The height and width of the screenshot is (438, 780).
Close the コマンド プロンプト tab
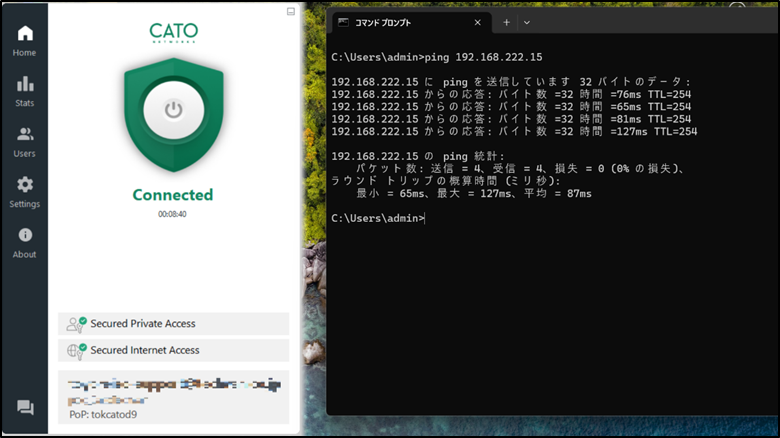pos(478,22)
